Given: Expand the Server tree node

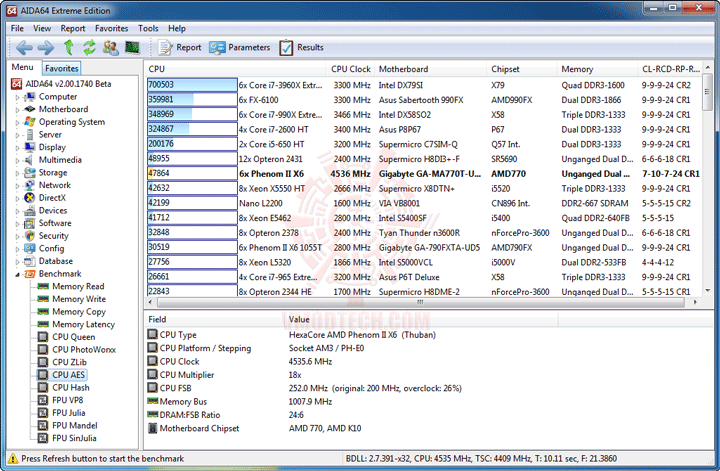Looking at the screenshot, I should coord(17,135).
